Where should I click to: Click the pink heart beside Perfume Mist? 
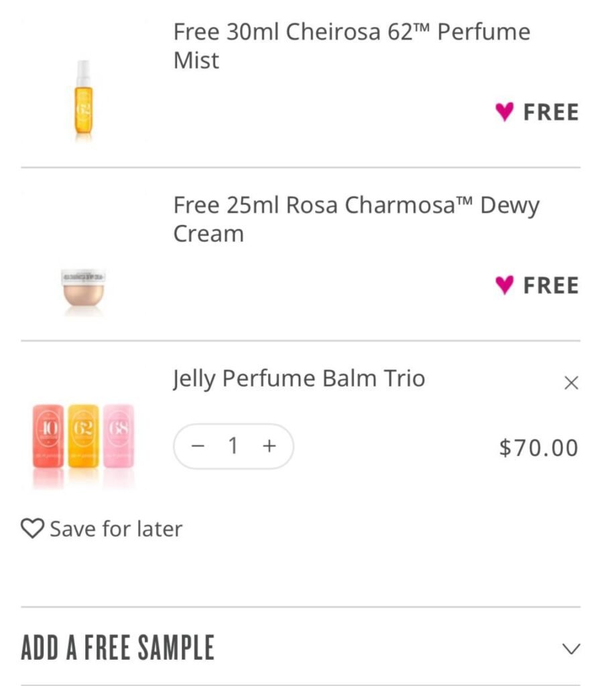pyautogui.click(x=504, y=112)
